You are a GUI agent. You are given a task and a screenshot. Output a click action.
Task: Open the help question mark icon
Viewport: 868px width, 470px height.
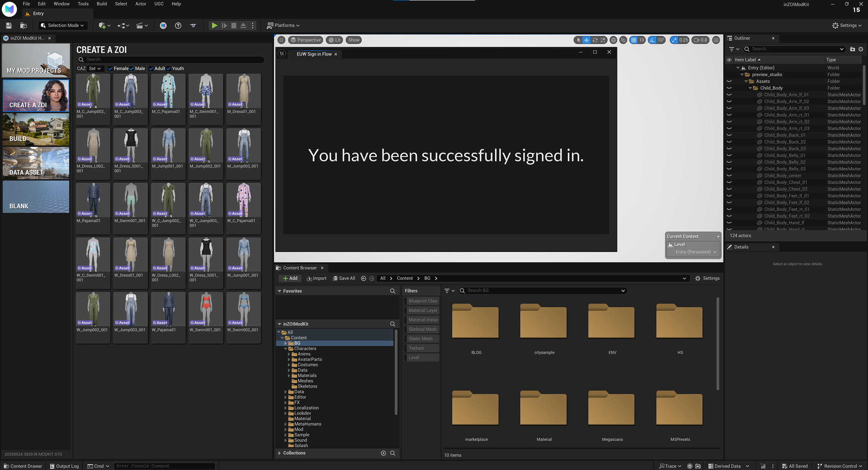178,25
